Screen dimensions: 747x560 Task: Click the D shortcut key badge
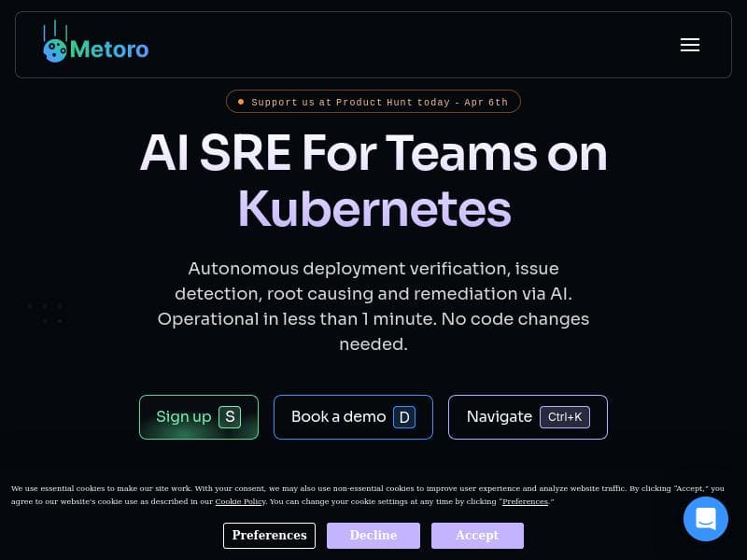(x=403, y=417)
